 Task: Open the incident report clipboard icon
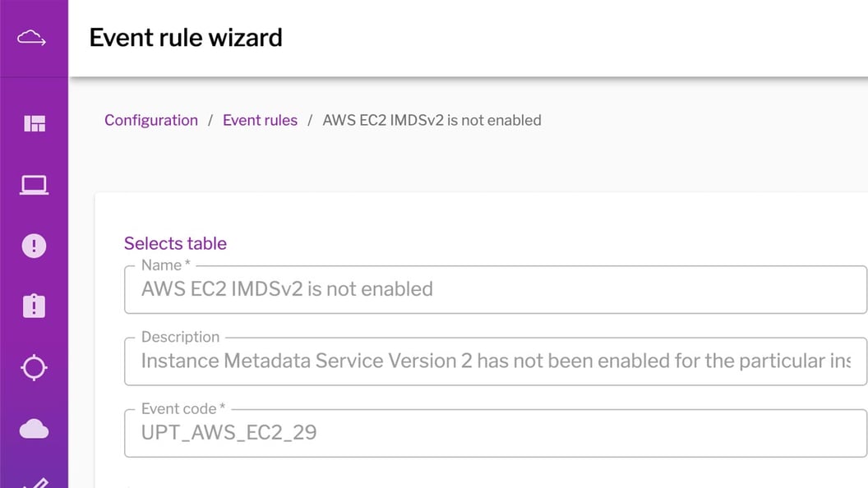coord(34,306)
